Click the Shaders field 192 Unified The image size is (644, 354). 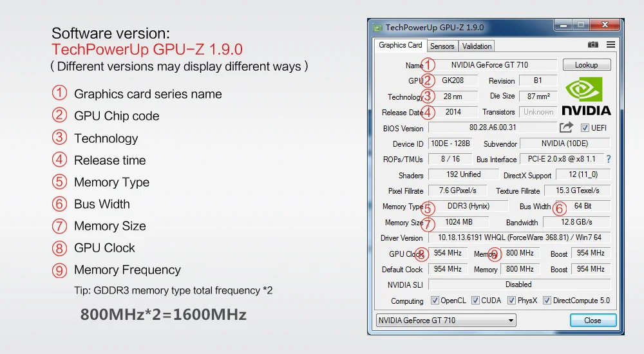[x=463, y=174]
